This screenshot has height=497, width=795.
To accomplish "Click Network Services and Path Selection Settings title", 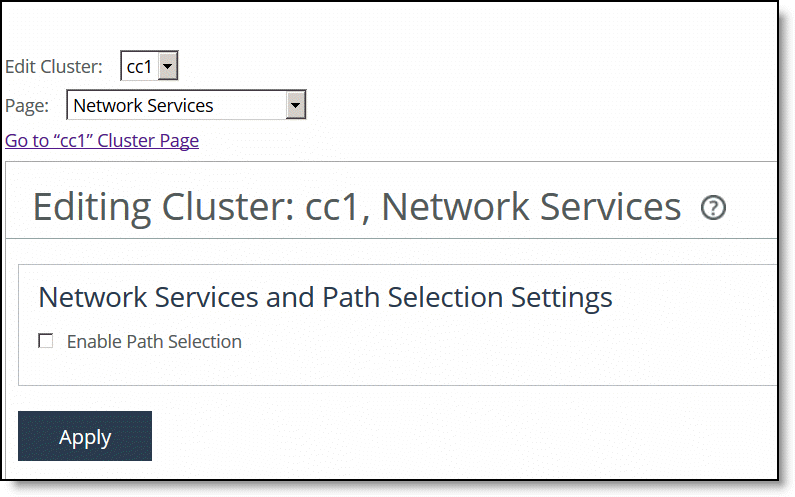I will point(326,297).
